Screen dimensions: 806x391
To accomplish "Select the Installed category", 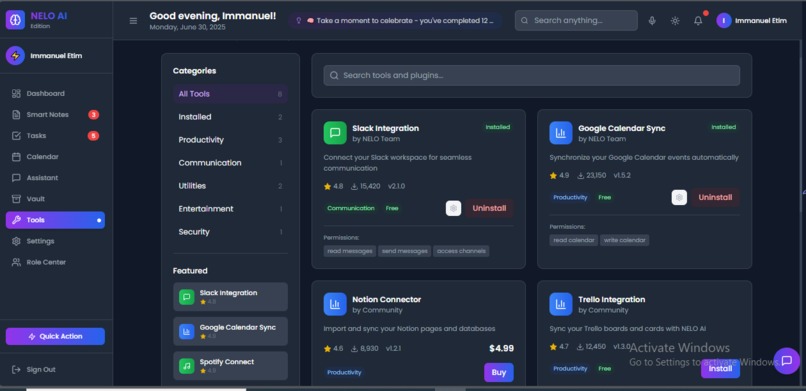I will [230, 117].
